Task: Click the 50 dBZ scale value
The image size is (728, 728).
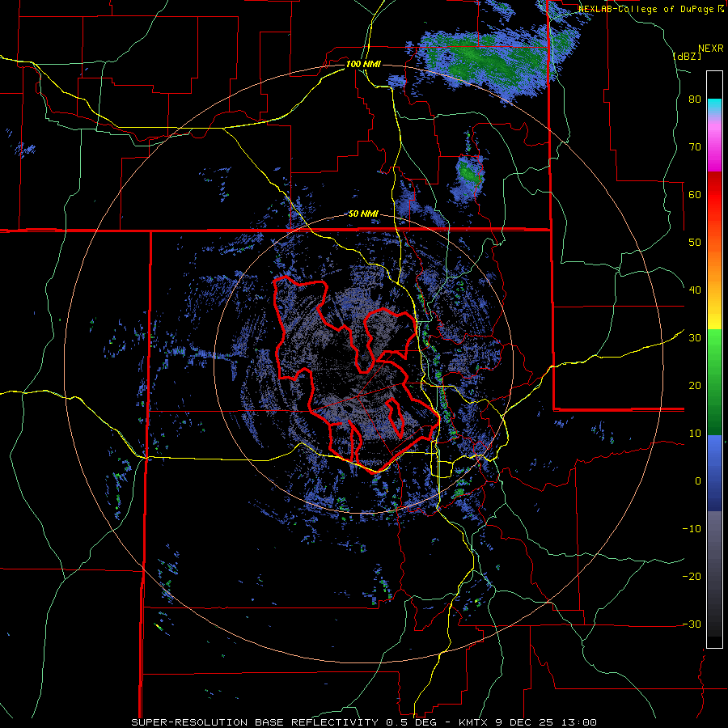Action: click(695, 243)
